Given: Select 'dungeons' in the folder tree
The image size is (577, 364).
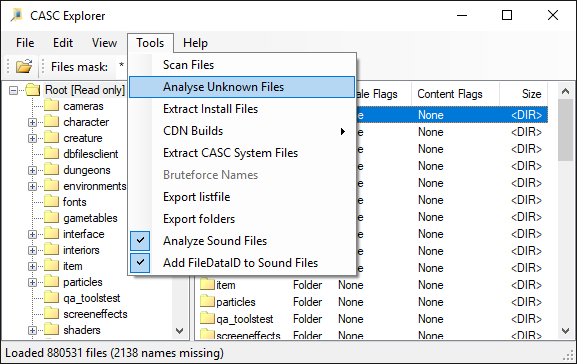Looking at the screenshot, I should (x=87, y=170).
